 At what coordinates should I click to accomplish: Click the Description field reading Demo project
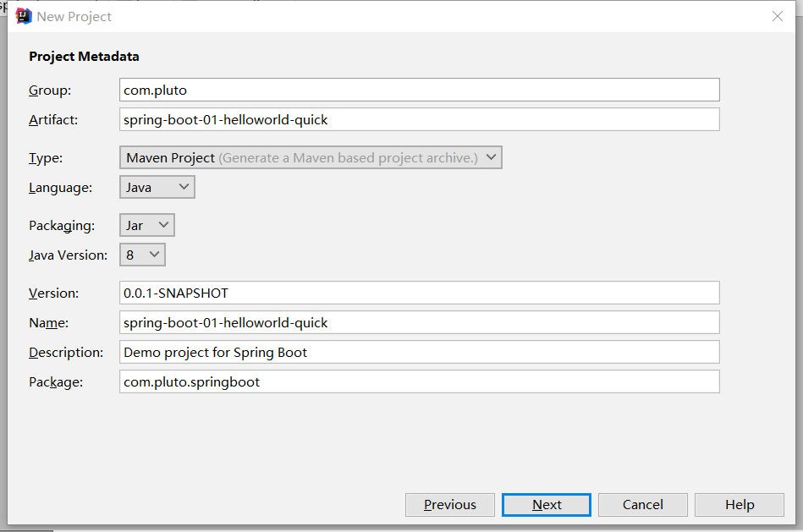tap(420, 353)
